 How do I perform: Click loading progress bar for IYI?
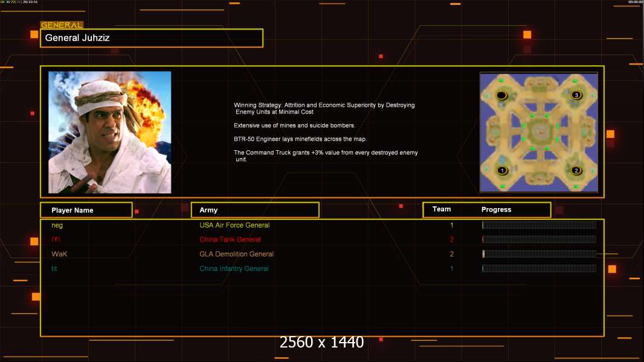(x=539, y=240)
